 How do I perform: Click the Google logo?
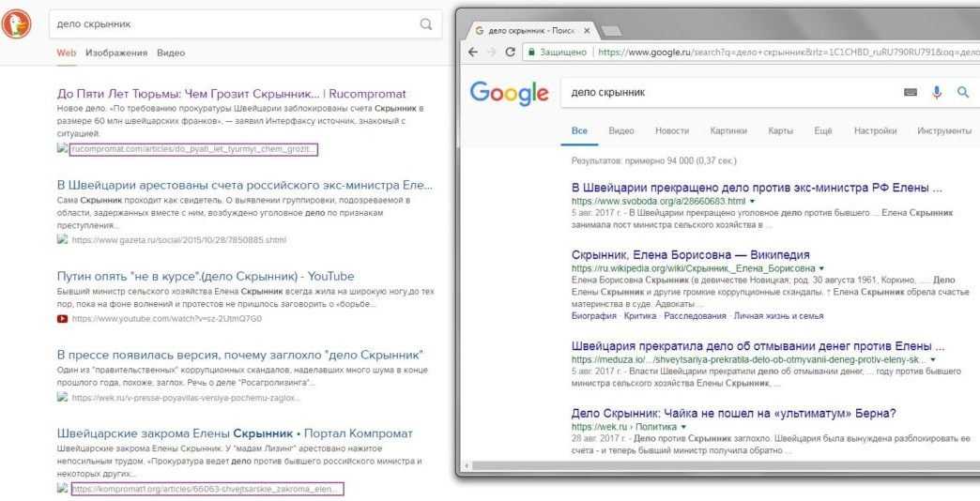(x=509, y=93)
